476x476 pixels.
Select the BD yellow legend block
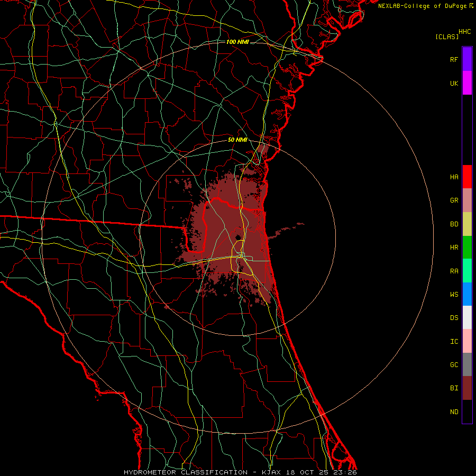(467, 224)
